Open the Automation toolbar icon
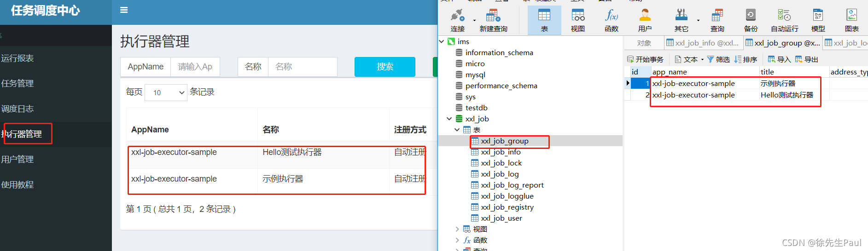The width and height of the screenshot is (868, 251). pyautogui.click(x=785, y=20)
